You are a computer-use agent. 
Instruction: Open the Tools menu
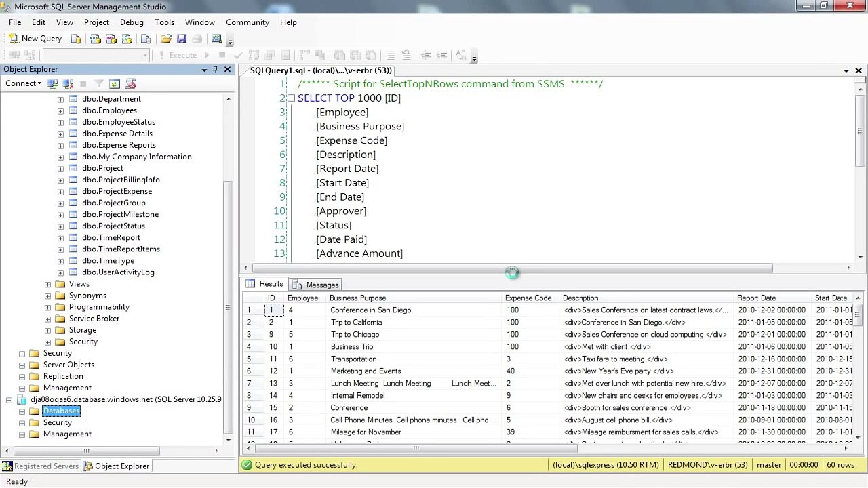(164, 22)
